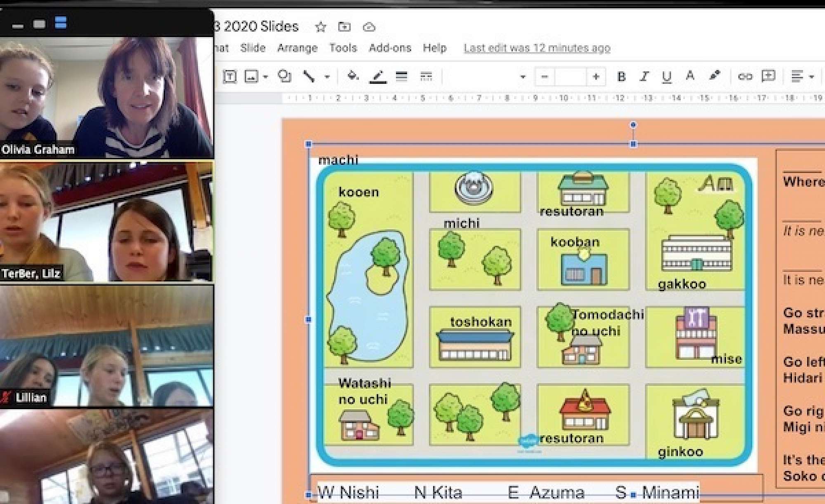Expand the font family dropdown

(x=523, y=77)
